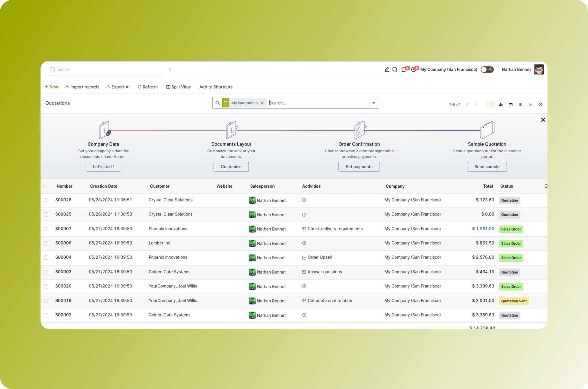Check the S00004 row checkbox
Viewport: 588px width, 389px height.
[x=46, y=258]
